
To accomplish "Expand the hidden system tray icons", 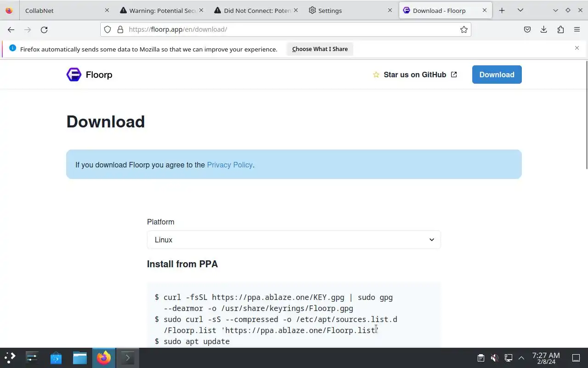I will click(521, 357).
